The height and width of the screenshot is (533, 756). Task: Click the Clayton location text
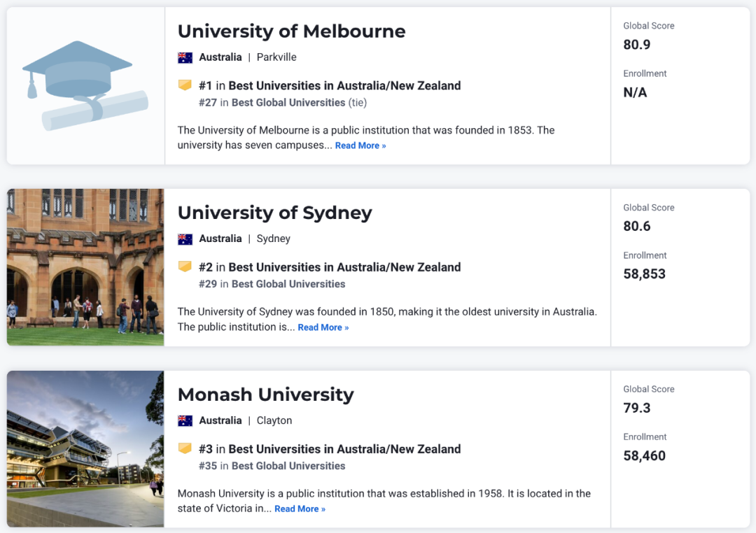coord(274,420)
